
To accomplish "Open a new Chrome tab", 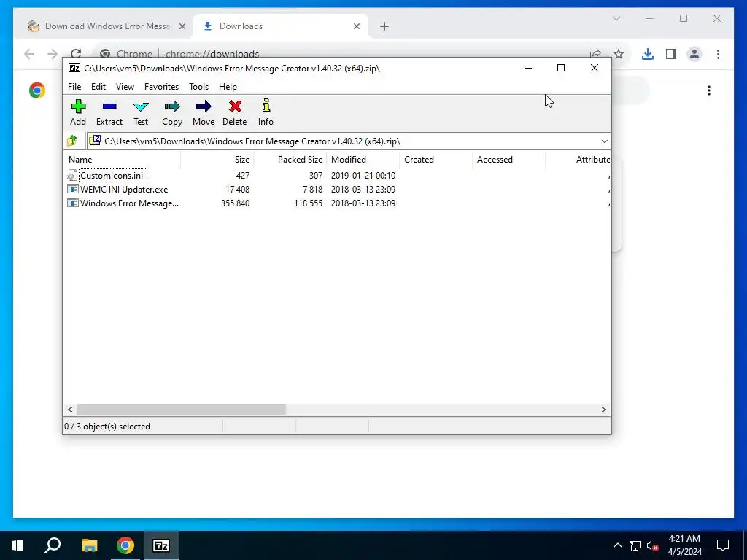I will point(384,26).
